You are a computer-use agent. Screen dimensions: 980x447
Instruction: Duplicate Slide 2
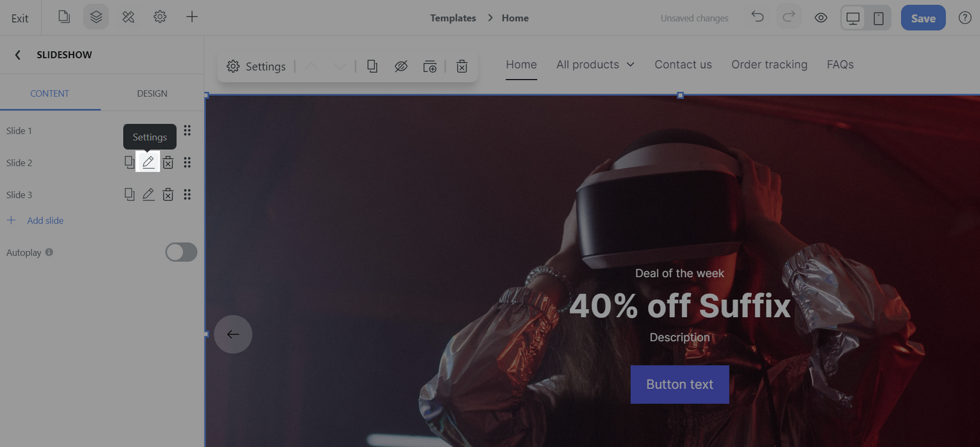(129, 162)
